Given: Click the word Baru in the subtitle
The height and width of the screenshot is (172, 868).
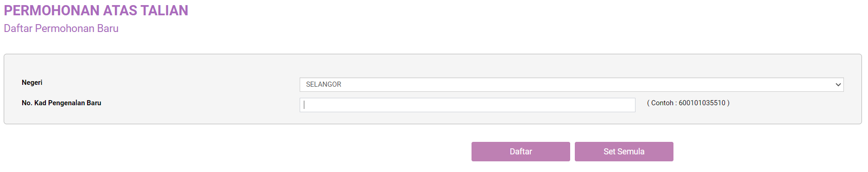Looking at the screenshot, I should [108, 28].
